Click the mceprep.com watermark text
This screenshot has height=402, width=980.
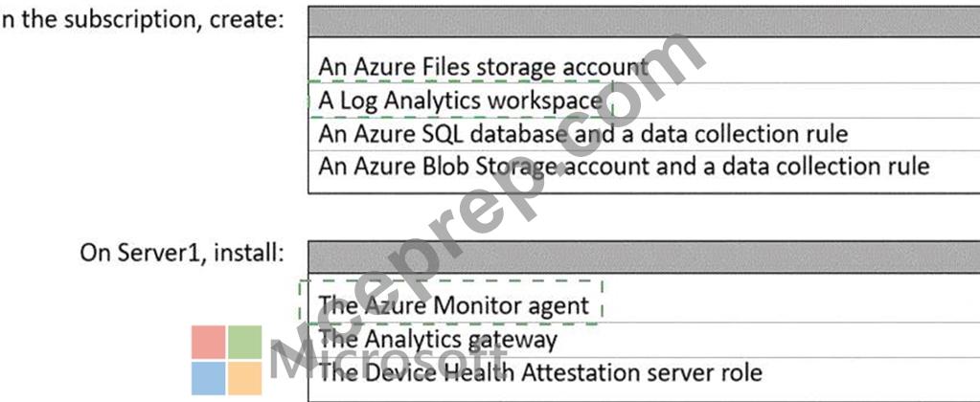coord(488,206)
